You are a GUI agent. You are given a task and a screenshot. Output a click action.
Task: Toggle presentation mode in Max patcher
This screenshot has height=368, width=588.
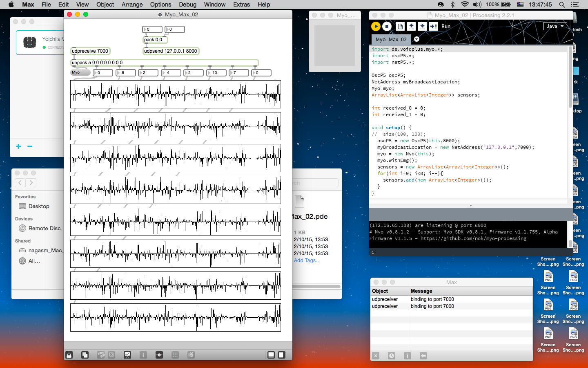[x=127, y=355]
